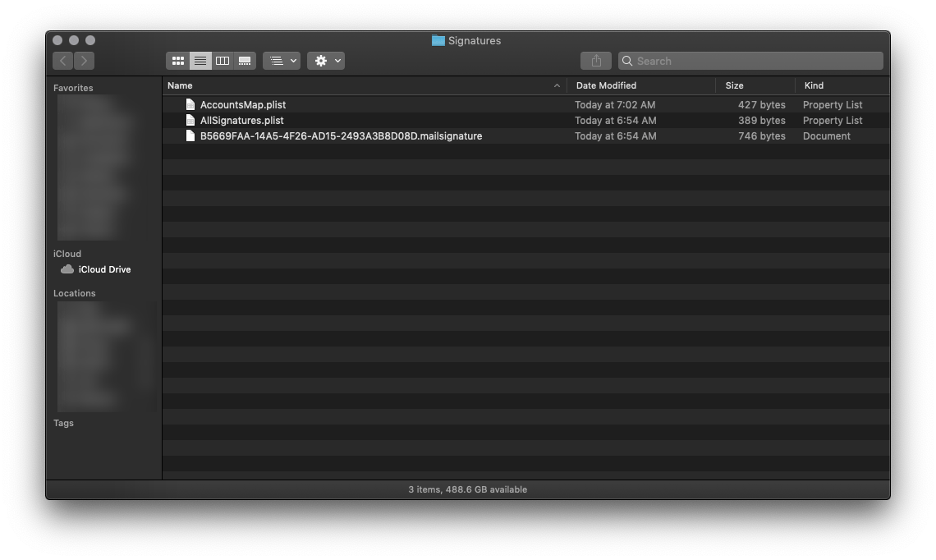
Task: Select the .mailsignature document file
Action: point(341,136)
